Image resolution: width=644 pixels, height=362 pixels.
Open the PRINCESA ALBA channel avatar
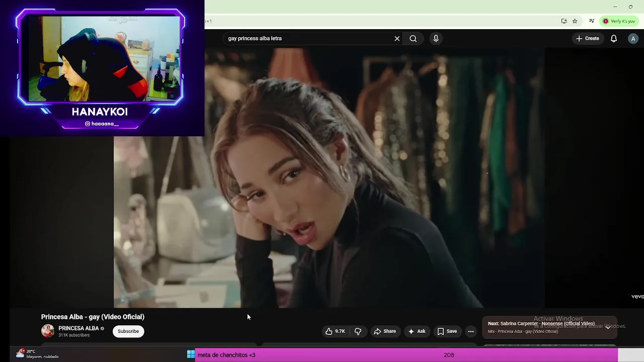[x=48, y=331]
